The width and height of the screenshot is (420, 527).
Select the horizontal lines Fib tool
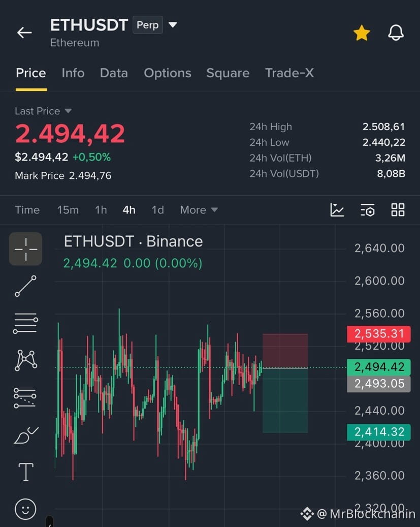click(25, 323)
